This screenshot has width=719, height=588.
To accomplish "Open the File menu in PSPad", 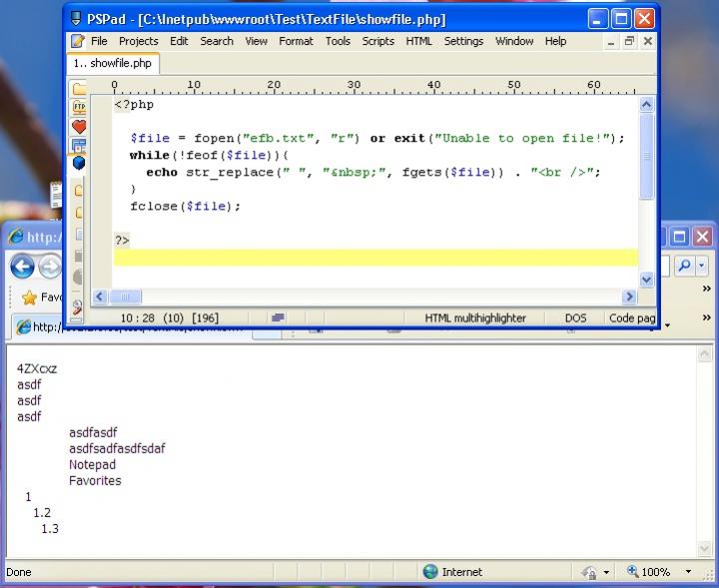I will (x=99, y=41).
